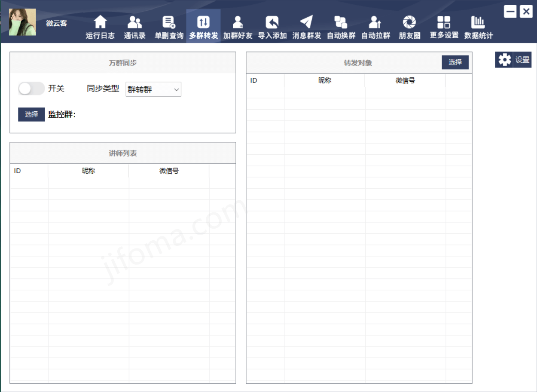Click the 昵称 column header in 转发对象
The width and height of the screenshot is (537, 392).
(x=325, y=80)
